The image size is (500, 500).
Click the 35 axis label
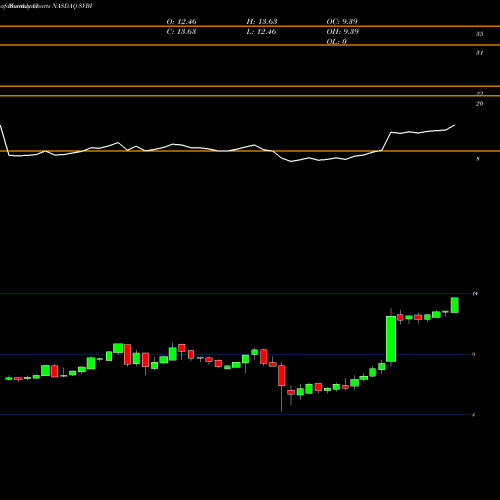479,34
